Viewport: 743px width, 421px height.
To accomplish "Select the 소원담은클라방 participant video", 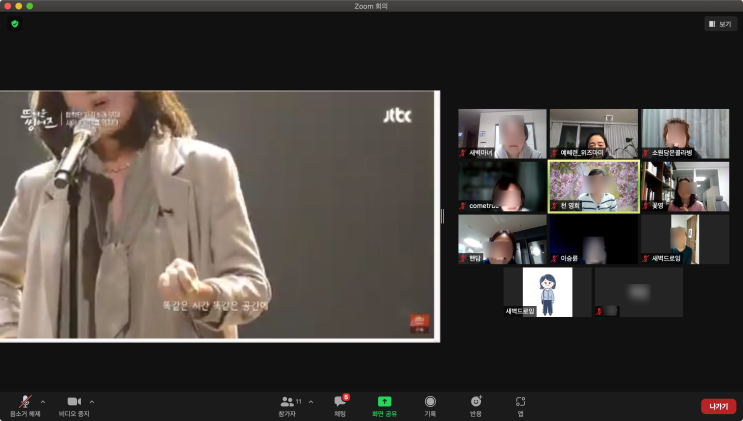I will (x=685, y=134).
